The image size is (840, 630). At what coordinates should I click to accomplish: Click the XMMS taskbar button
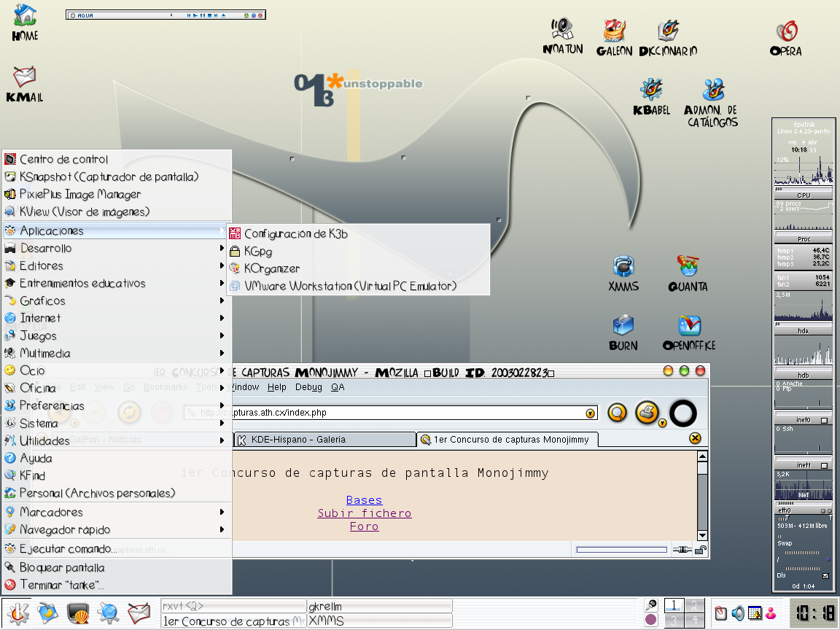click(380, 621)
